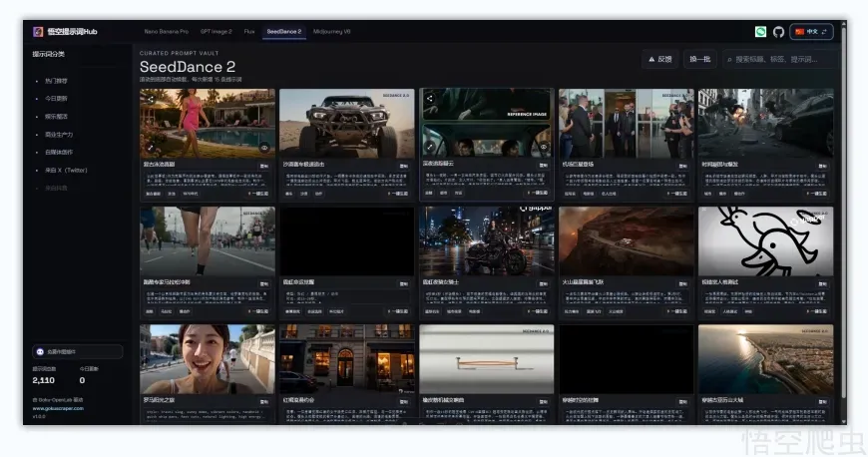Select 来自 X (Twitter) category in sidebar

(x=66, y=170)
